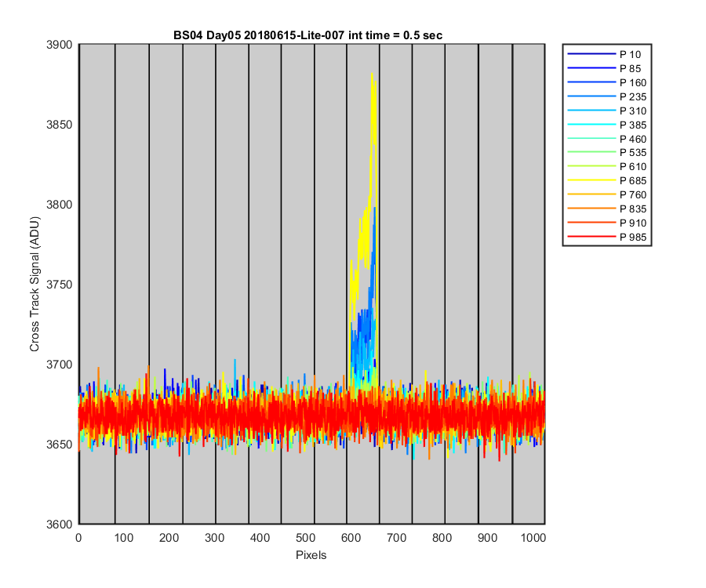The image size is (706, 588).
Task: Click the 3650 y-axis tick label
Action: 59,444
